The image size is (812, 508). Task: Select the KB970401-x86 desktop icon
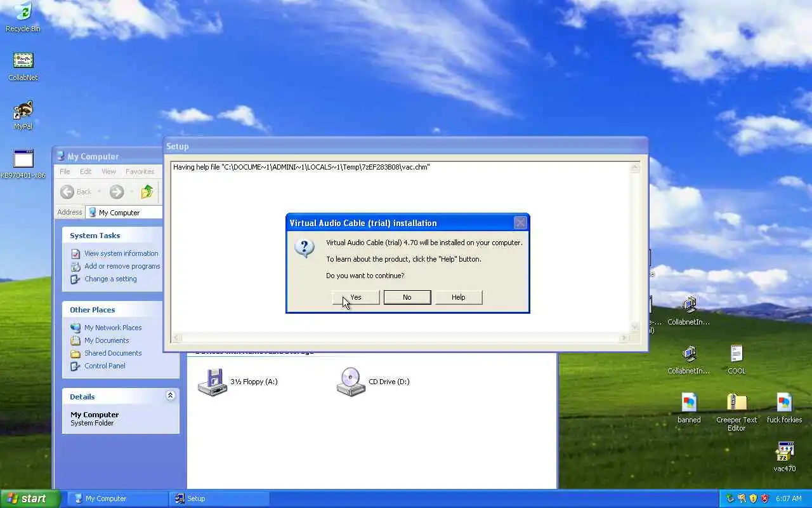point(23,164)
